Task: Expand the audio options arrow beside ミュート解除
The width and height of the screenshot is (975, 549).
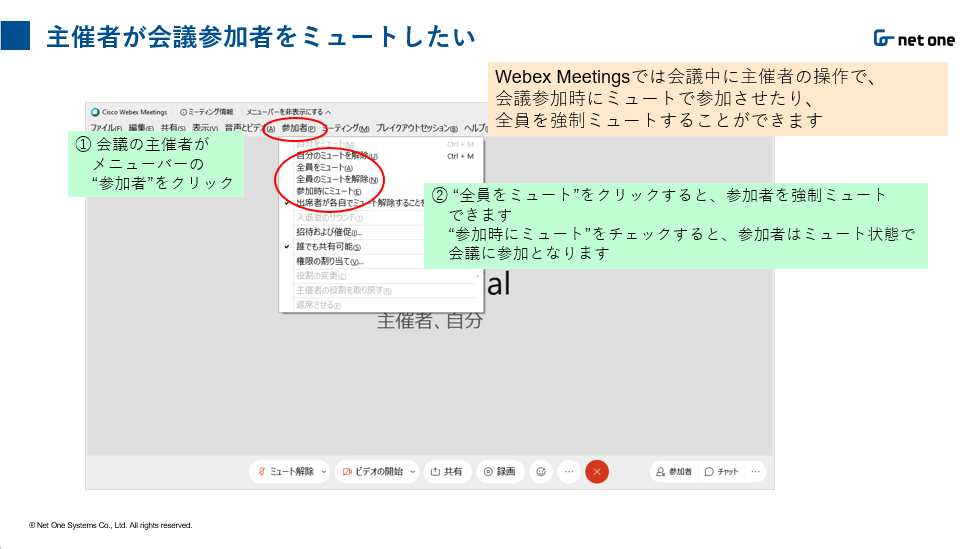Action: click(324, 472)
